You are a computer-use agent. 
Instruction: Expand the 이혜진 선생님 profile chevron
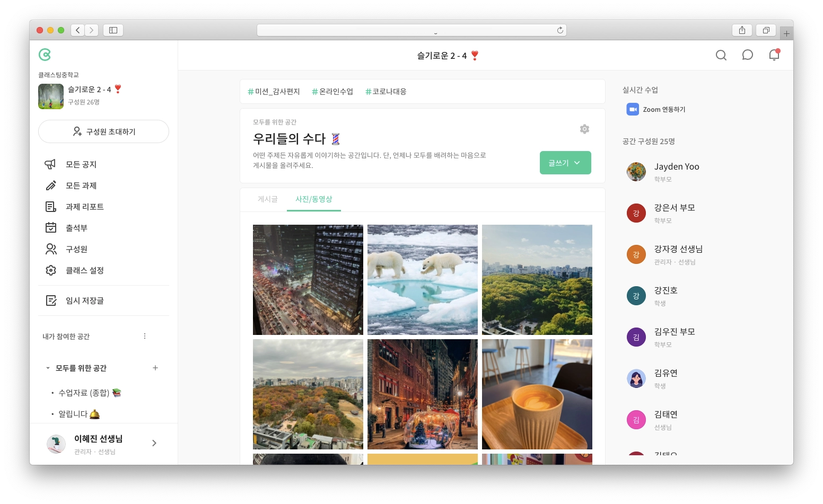click(x=154, y=443)
